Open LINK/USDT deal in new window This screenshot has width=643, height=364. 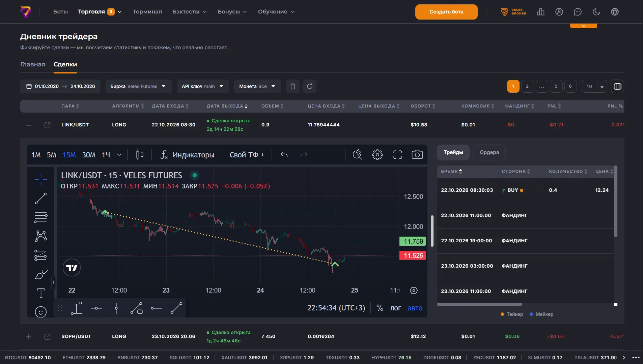coord(47,125)
